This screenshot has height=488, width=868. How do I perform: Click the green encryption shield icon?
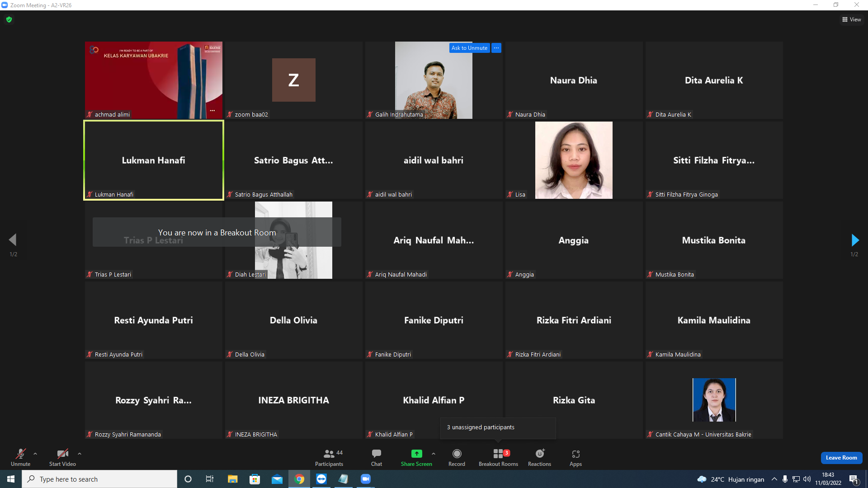(9, 19)
